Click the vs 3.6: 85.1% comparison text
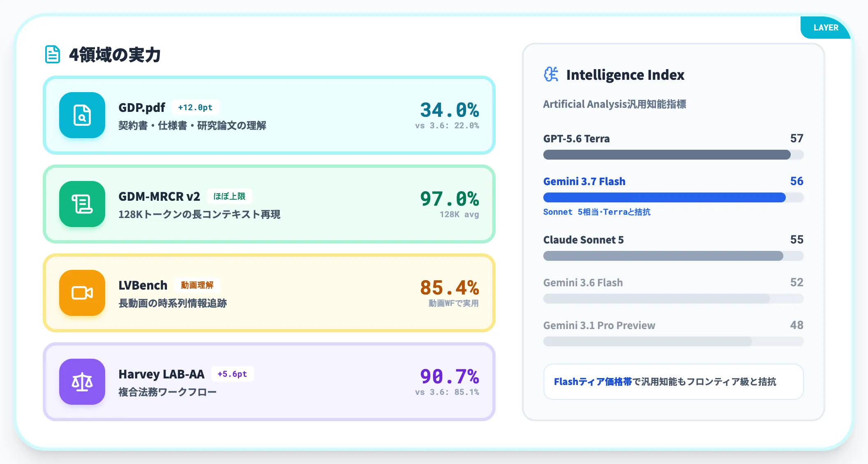The height and width of the screenshot is (464, 868). click(x=447, y=392)
